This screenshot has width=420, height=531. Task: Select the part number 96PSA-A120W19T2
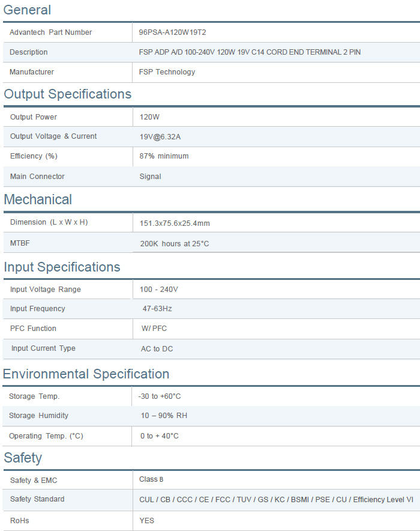(x=172, y=32)
